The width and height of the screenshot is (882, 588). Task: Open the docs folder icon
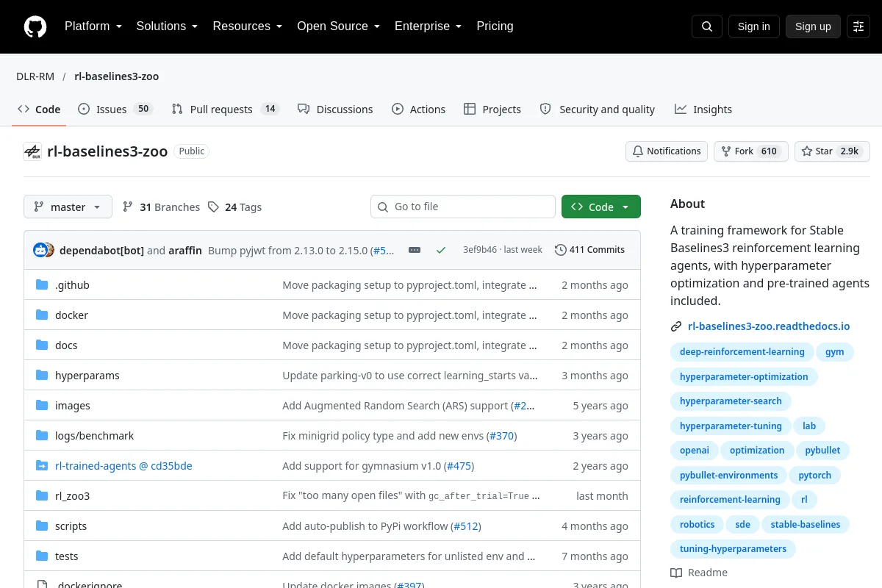point(42,345)
